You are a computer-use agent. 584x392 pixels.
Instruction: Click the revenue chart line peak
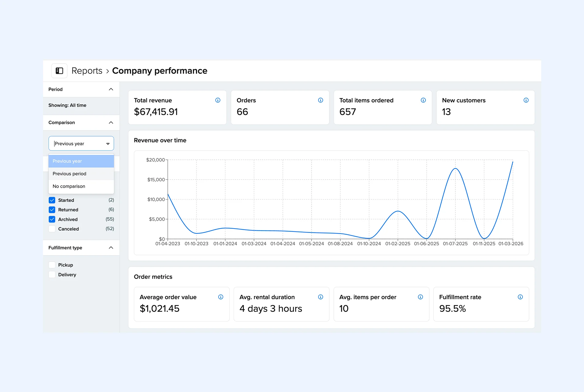click(x=455, y=169)
